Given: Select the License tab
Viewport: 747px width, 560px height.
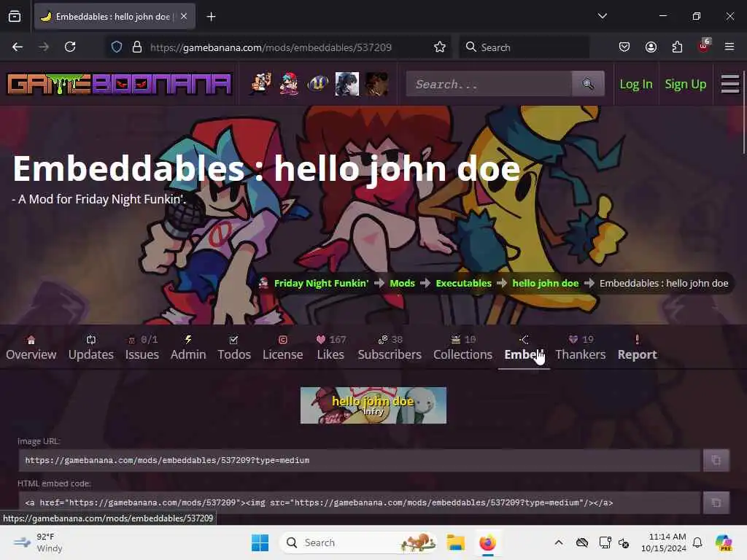Looking at the screenshot, I should 282,348.
